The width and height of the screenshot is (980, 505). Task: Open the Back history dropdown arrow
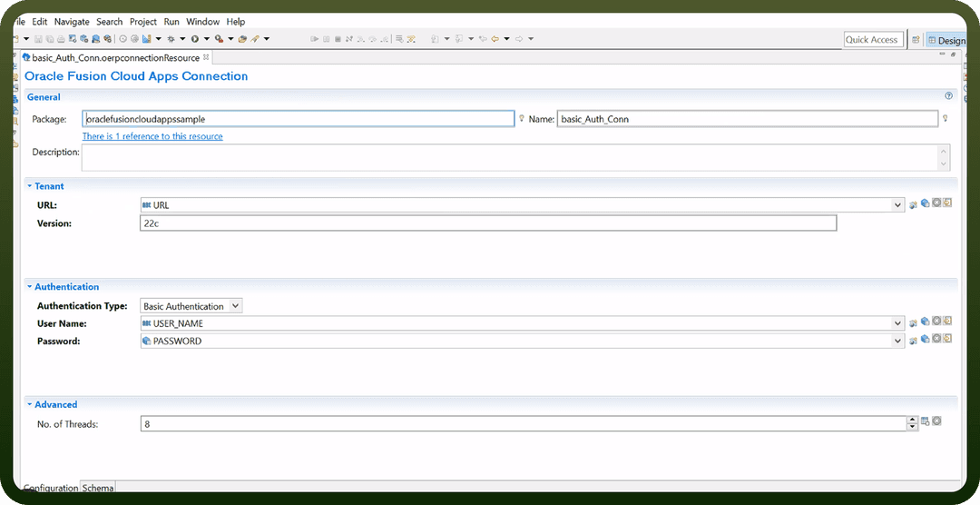(x=506, y=39)
